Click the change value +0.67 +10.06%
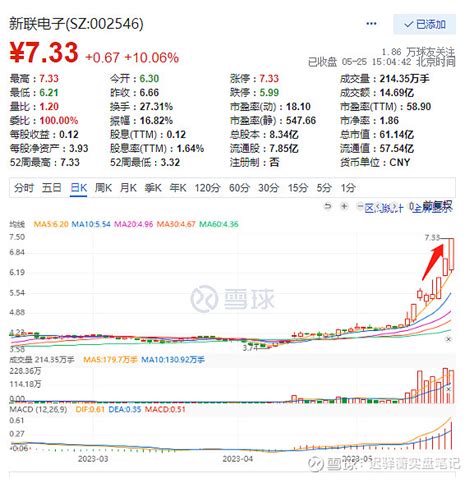The image size is (474, 478). point(132,58)
